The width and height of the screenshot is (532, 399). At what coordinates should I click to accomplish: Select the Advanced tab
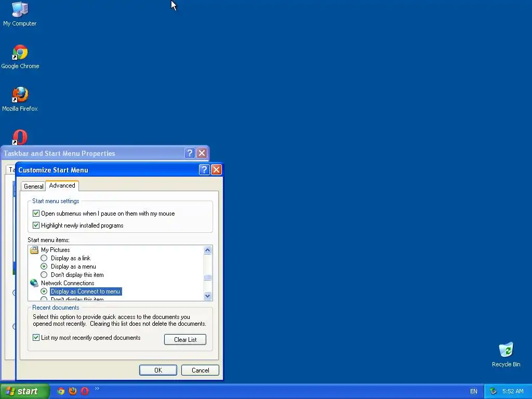point(62,185)
